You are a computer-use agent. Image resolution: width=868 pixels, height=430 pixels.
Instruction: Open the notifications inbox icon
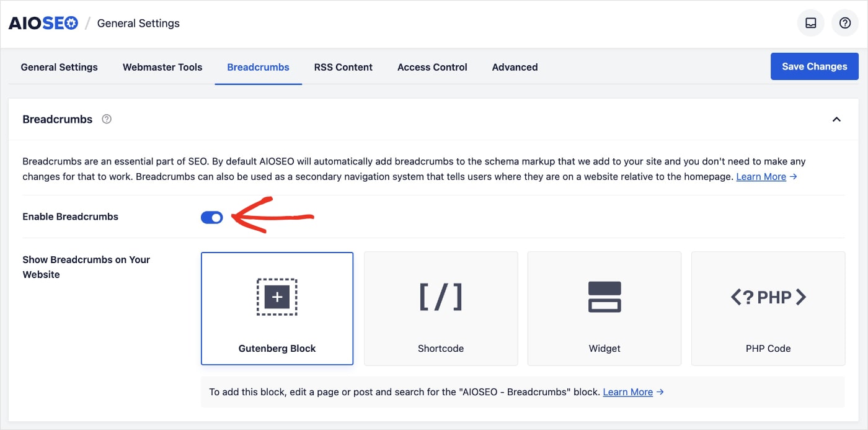click(810, 23)
